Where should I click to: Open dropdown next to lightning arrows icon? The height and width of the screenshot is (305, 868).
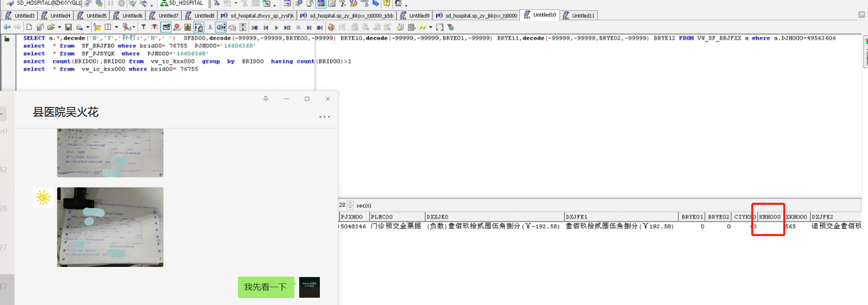(x=431, y=27)
